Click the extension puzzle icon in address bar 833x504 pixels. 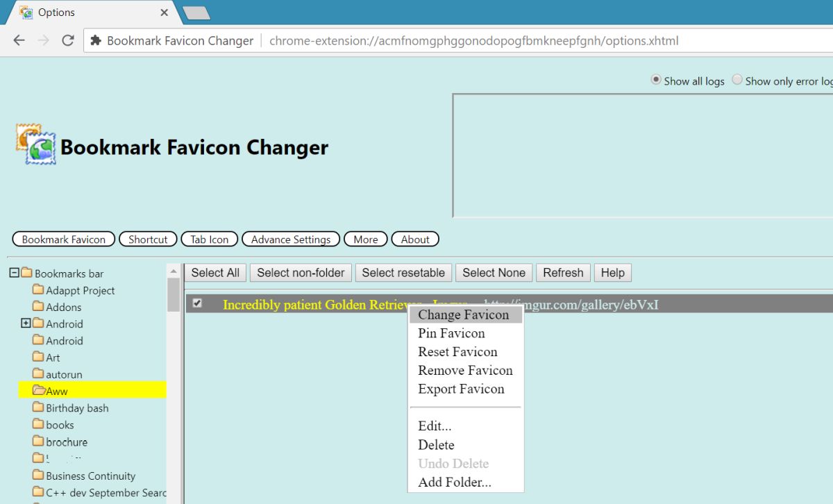click(96, 40)
